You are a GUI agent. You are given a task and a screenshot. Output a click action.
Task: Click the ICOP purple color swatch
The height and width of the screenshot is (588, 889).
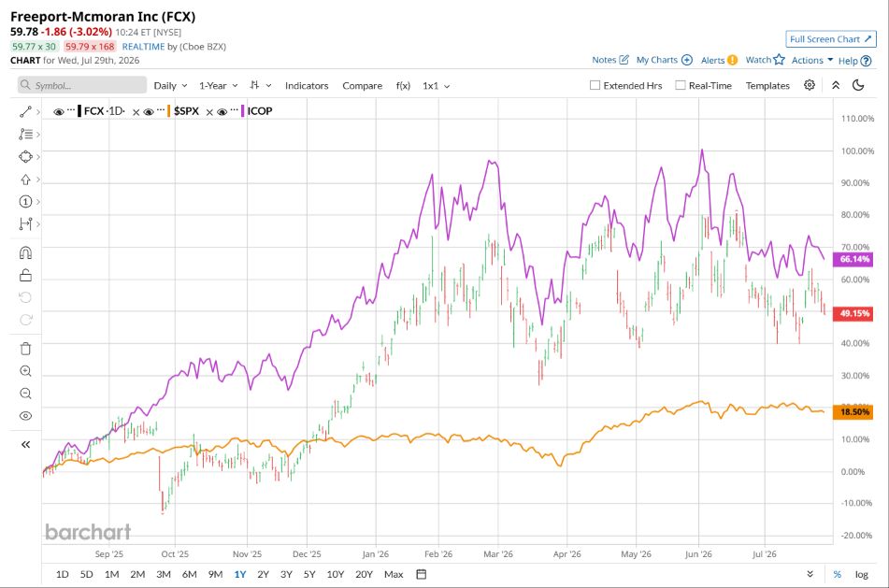(x=243, y=111)
